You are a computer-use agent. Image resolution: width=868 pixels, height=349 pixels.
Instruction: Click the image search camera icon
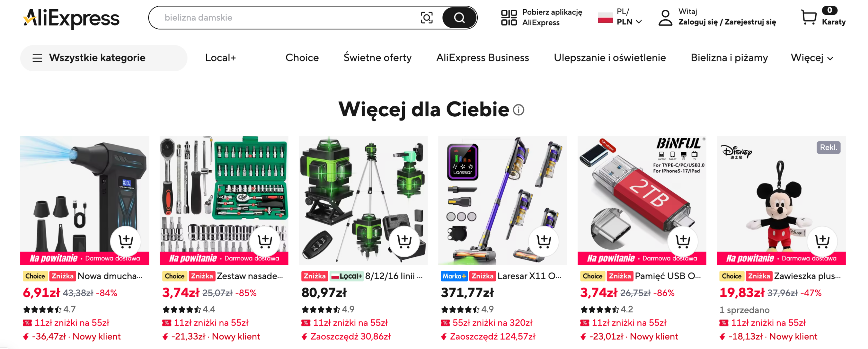pos(426,18)
